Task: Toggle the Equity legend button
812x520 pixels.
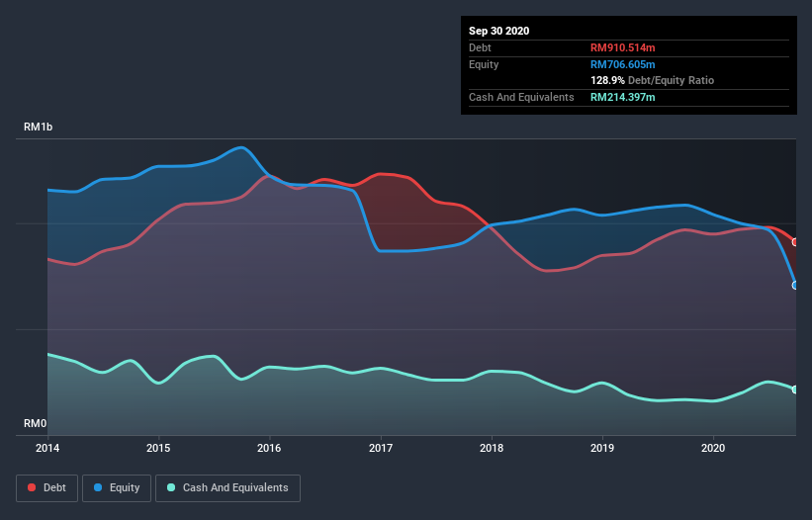Action: [117, 488]
